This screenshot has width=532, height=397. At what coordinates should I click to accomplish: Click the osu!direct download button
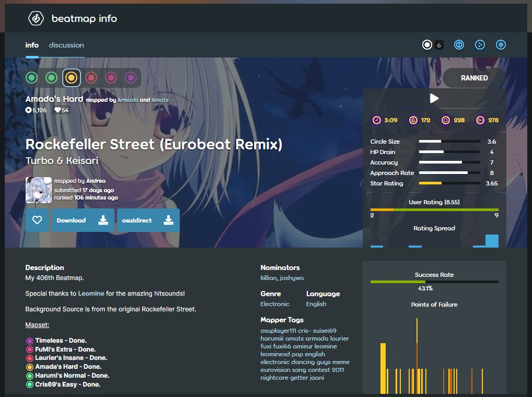148,220
